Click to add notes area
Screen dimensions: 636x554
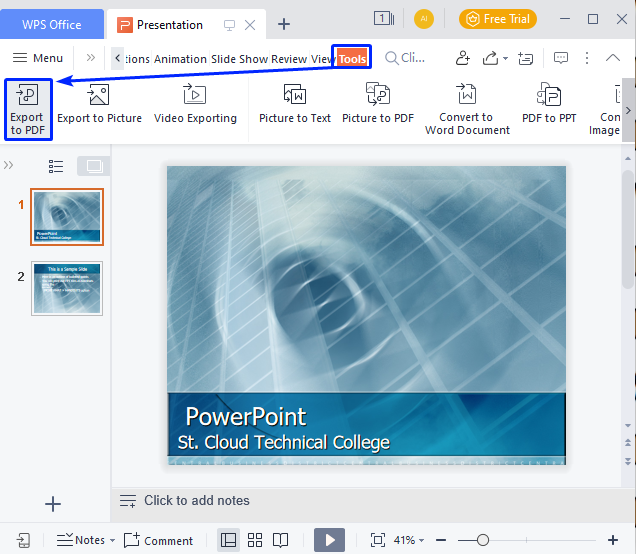coord(197,500)
